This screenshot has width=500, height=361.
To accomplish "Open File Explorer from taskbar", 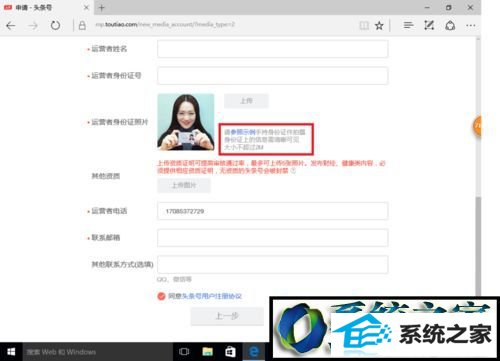I will [x=207, y=352].
